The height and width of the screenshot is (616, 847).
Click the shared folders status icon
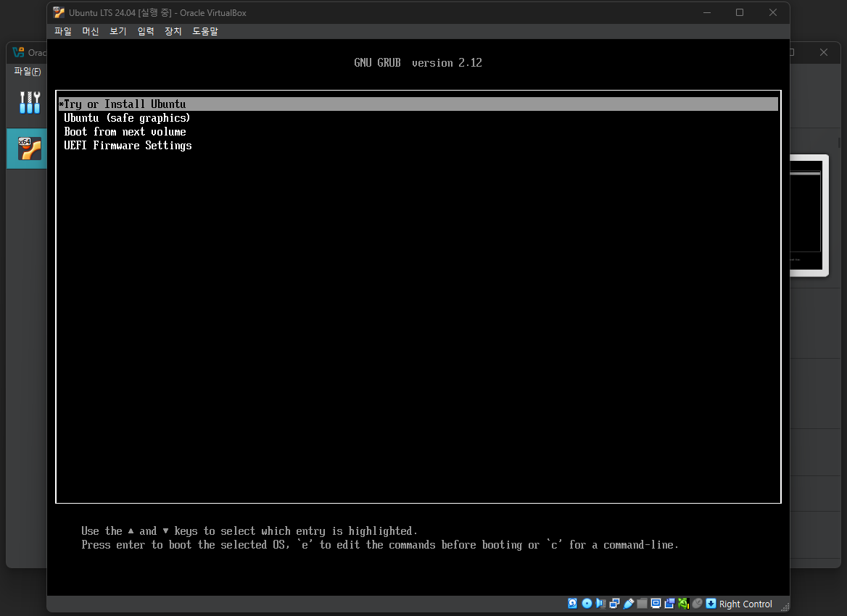[x=643, y=604]
